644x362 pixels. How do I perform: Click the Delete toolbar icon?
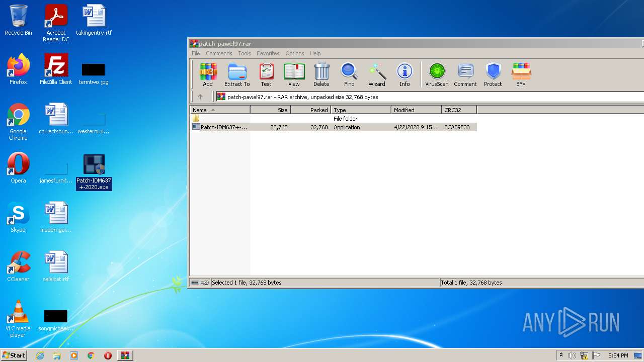pyautogui.click(x=321, y=75)
